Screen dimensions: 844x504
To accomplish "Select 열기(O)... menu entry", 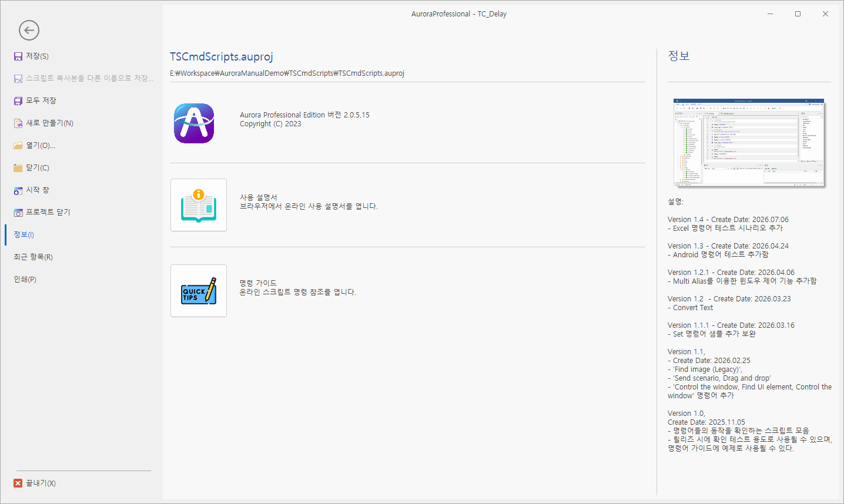I will point(41,145).
